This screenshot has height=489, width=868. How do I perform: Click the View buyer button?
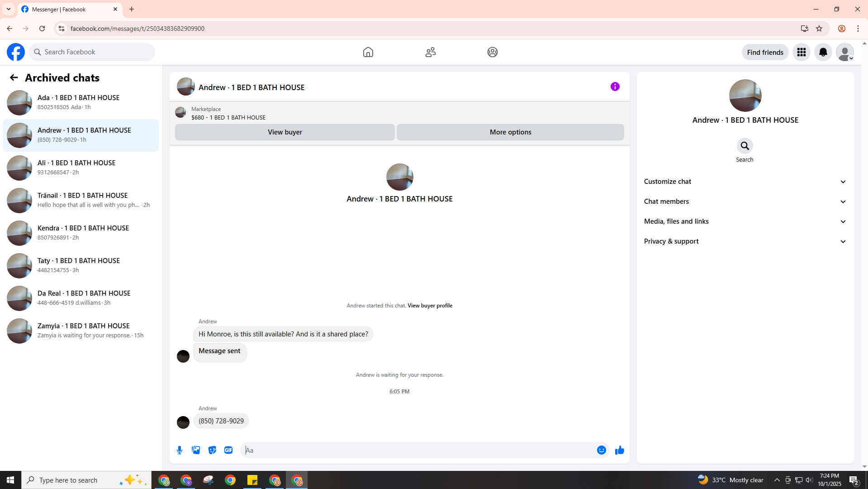[x=285, y=132]
